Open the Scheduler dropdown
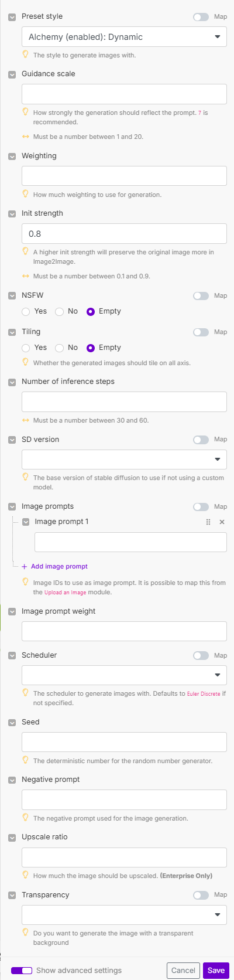 (x=124, y=675)
